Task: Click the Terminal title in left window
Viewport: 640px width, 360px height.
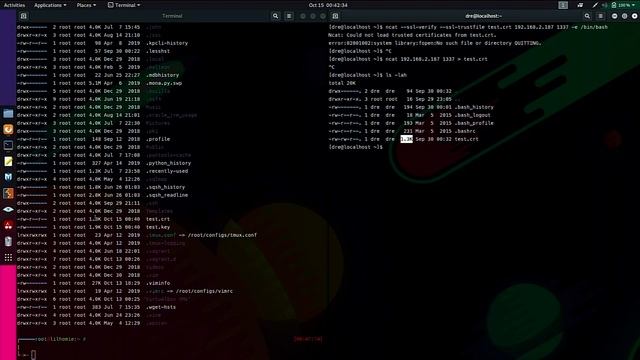Action: point(172,16)
